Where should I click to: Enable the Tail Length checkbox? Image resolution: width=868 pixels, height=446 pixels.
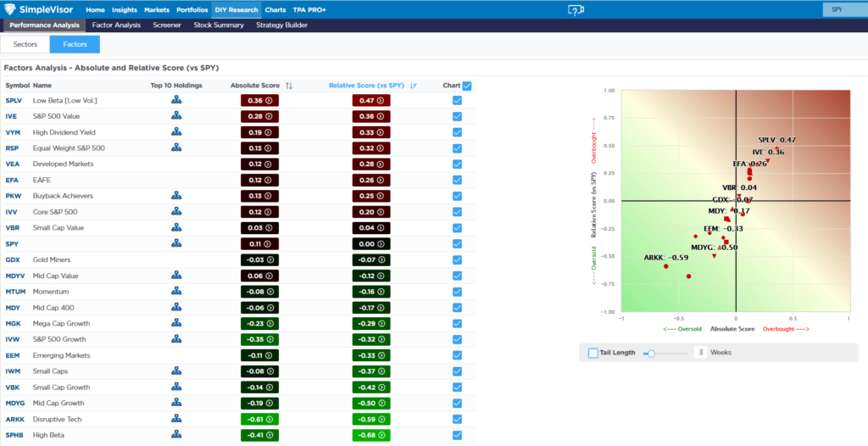(x=593, y=353)
